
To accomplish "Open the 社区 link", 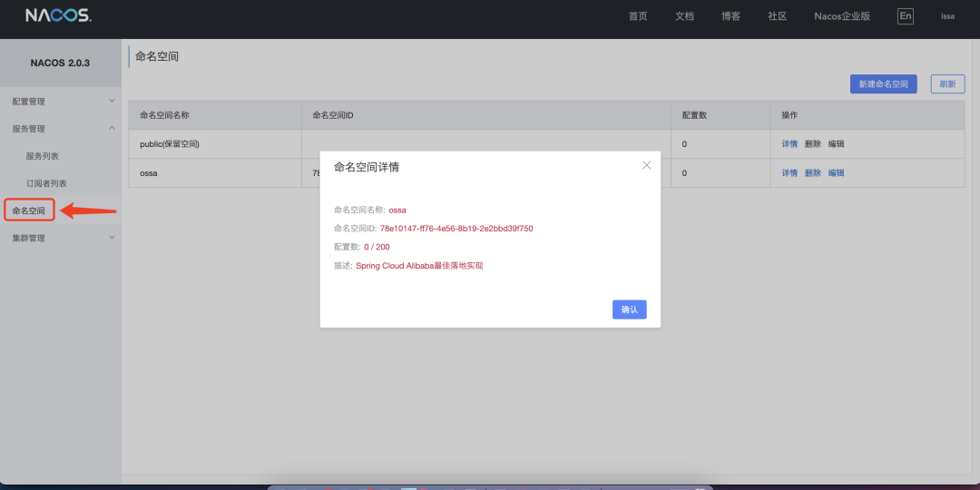I will (778, 16).
